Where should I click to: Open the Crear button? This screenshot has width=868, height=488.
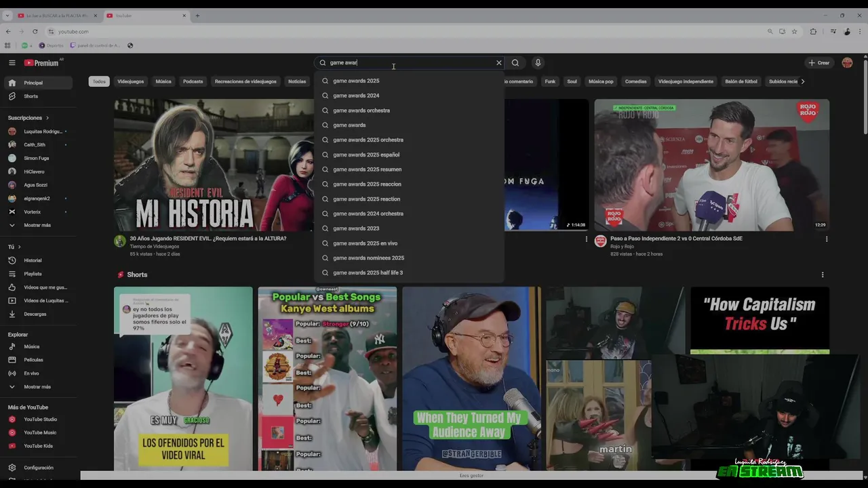point(819,62)
